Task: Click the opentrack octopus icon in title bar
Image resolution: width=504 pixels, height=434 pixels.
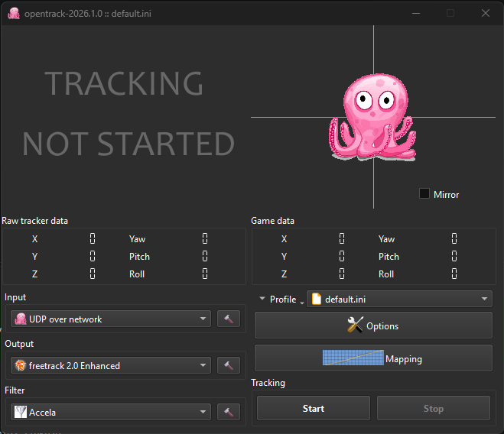Action: click(x=14, y=14)
